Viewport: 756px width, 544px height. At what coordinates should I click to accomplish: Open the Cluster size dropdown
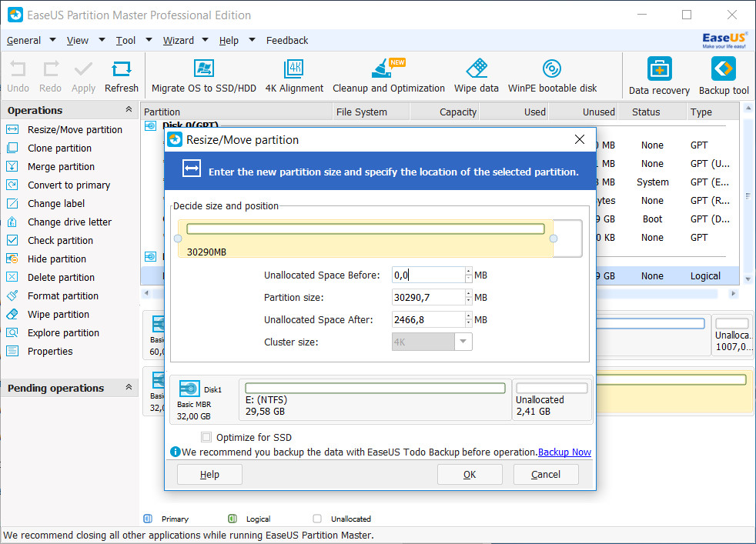(463, 342)
